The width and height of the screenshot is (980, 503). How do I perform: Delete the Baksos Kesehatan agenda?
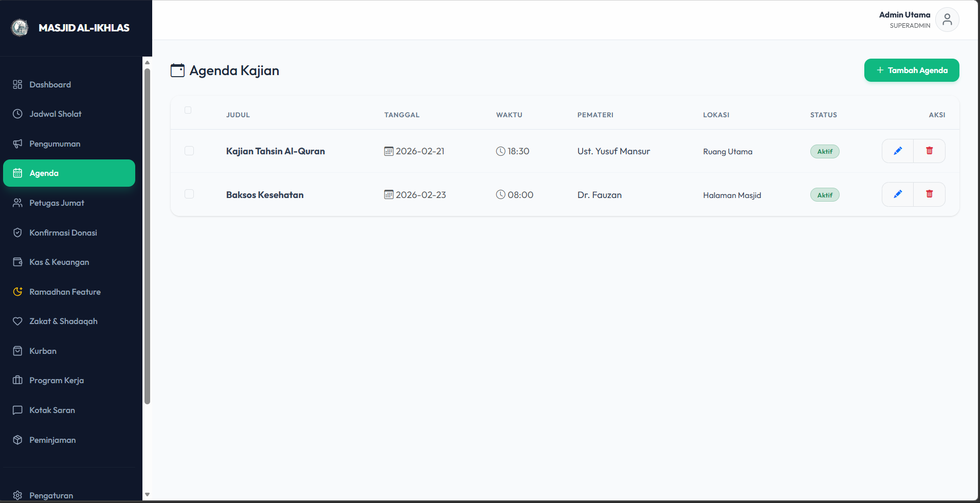tap(929, 194)
